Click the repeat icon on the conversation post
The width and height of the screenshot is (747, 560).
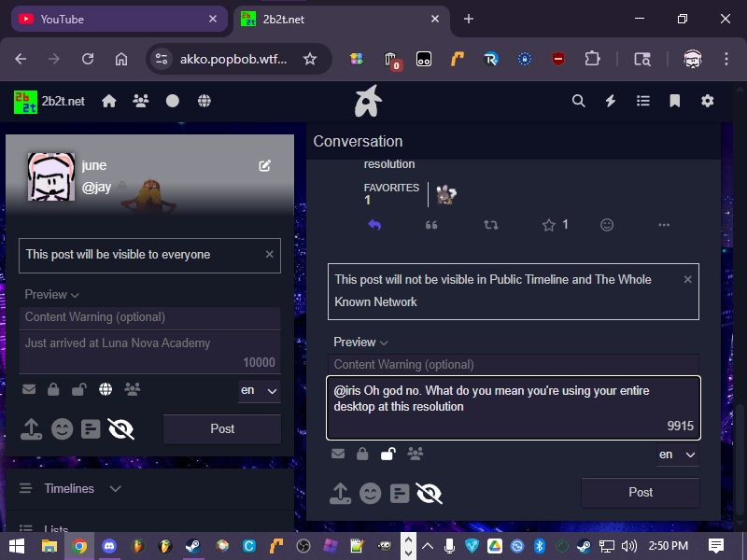tap(490, 225)
